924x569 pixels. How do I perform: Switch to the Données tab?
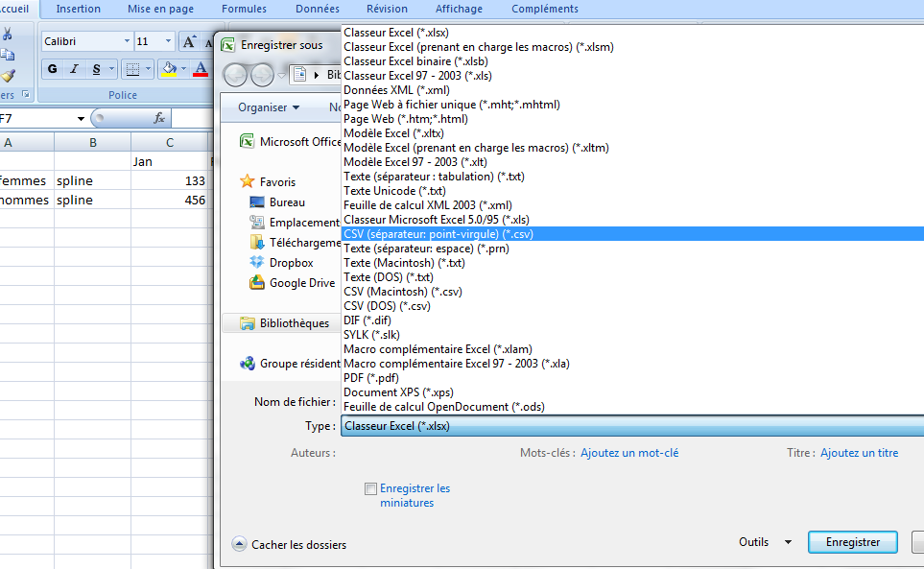pyautogui.click(x=318, y=9)
